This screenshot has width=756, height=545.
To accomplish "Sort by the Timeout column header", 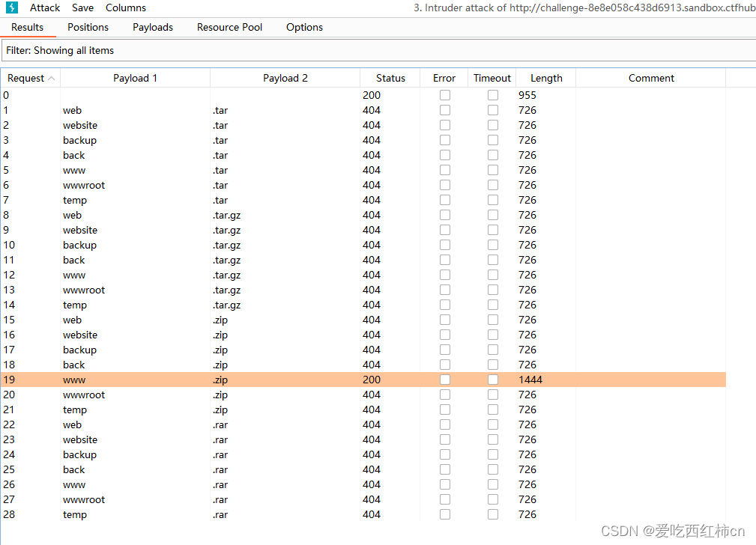I will coord(492,78).
